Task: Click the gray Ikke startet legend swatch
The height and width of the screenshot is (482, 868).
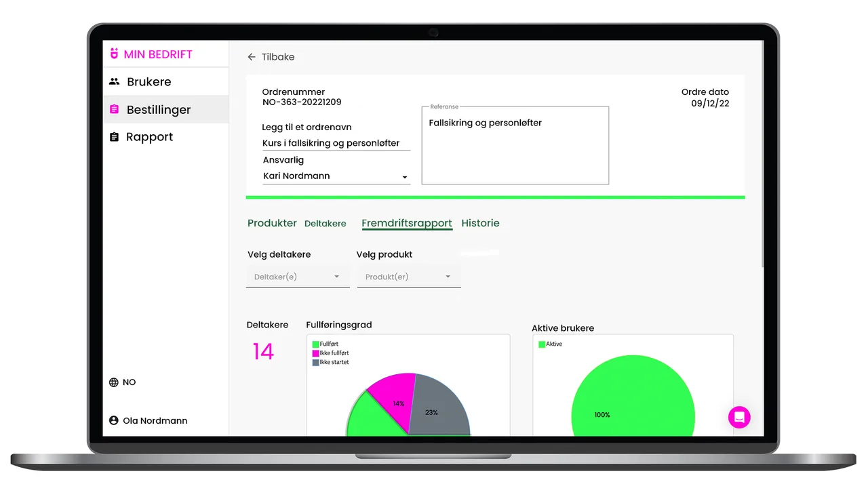Action: (315, 363)
